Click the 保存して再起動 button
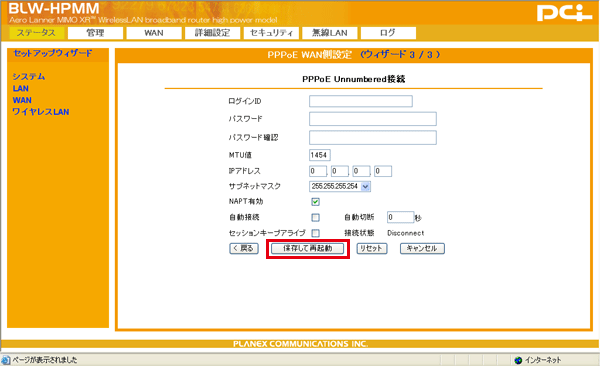Image resolution: width=600 pixels, height=366 pixels. coord(308,248)
